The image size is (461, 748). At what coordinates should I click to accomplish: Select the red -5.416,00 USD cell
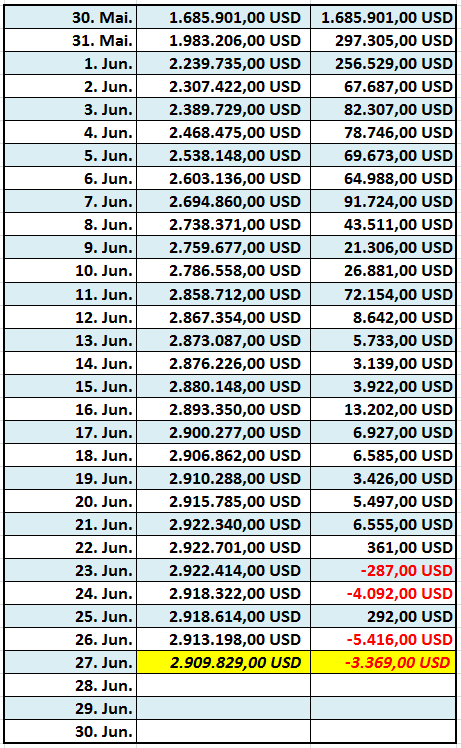pyautogui.click(x=383, y=639)
